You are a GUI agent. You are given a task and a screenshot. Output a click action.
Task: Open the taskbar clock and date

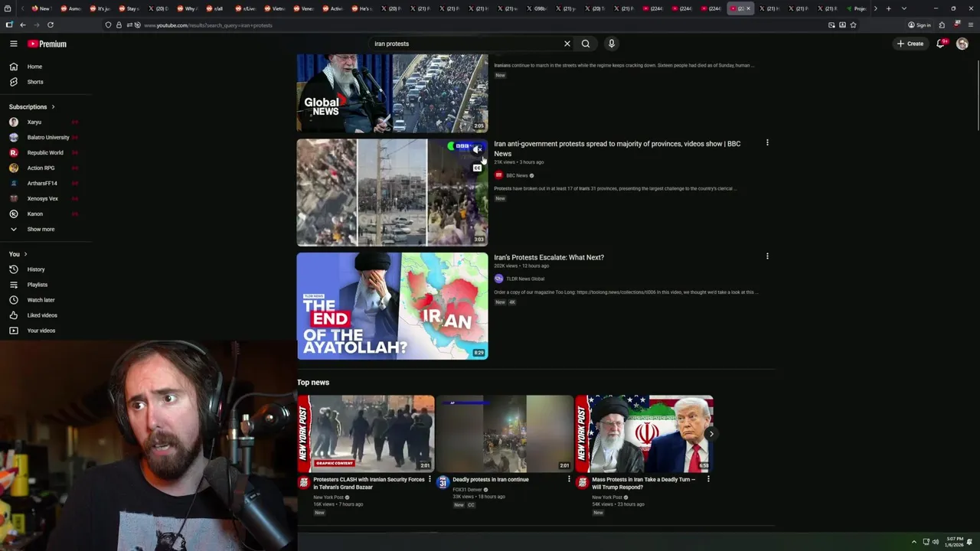tap(954, 542)
